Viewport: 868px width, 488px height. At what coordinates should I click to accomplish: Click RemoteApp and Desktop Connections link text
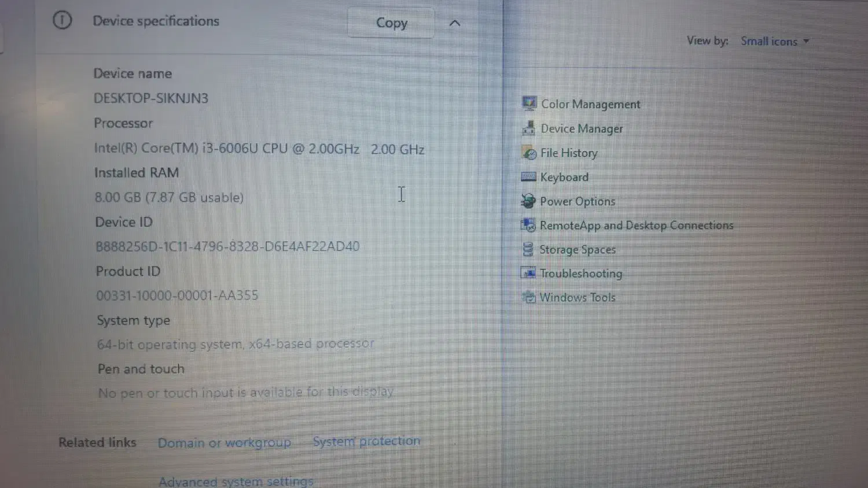click(637, 225)
